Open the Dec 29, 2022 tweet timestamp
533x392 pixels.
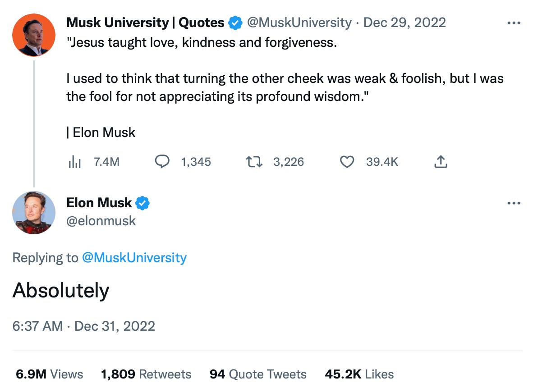click(404, 23)
